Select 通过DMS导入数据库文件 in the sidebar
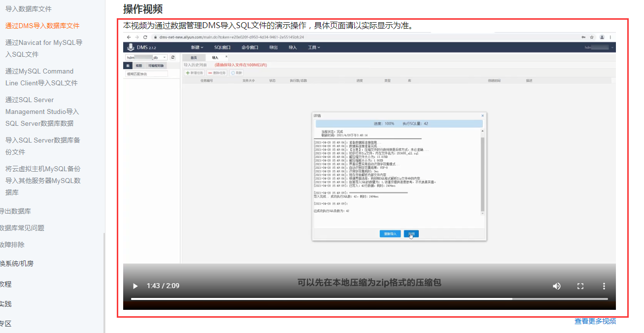 tap(42, 26)
